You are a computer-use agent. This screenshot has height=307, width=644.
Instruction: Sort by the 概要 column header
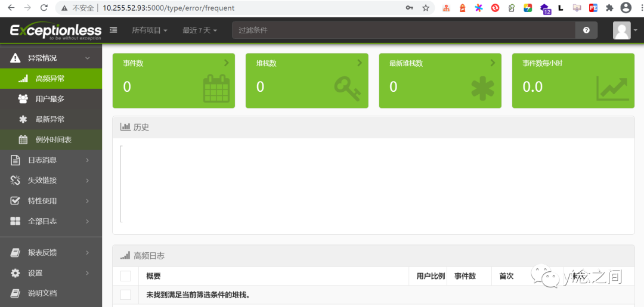pyautogui.click(x=153, y=276)
